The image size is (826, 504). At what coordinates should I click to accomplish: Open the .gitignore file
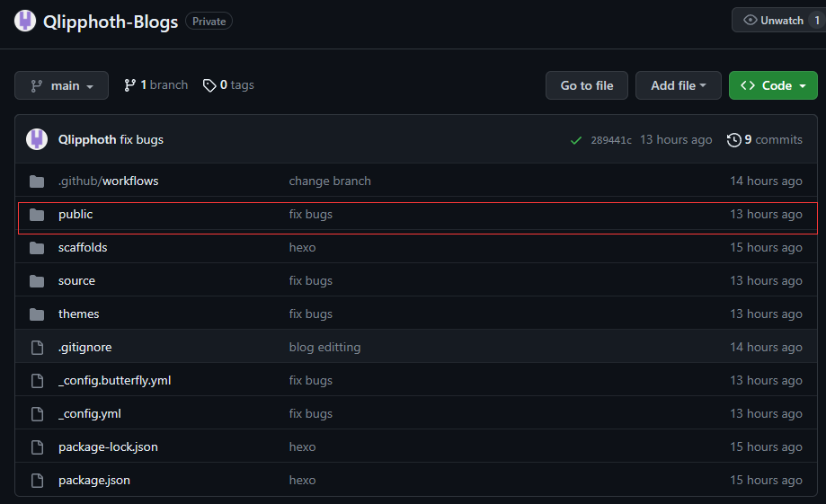[84, 347]
